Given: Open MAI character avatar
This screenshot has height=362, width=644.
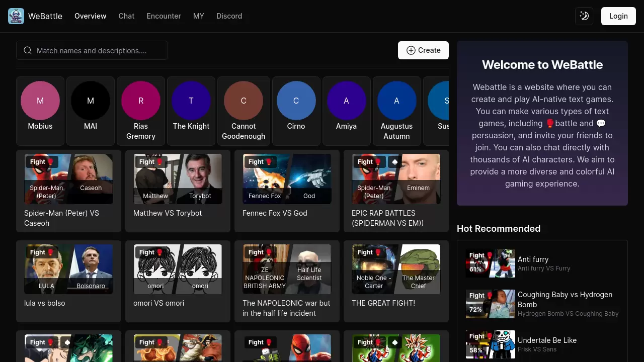Looking at the screenshot, I should tap(91, 101).
